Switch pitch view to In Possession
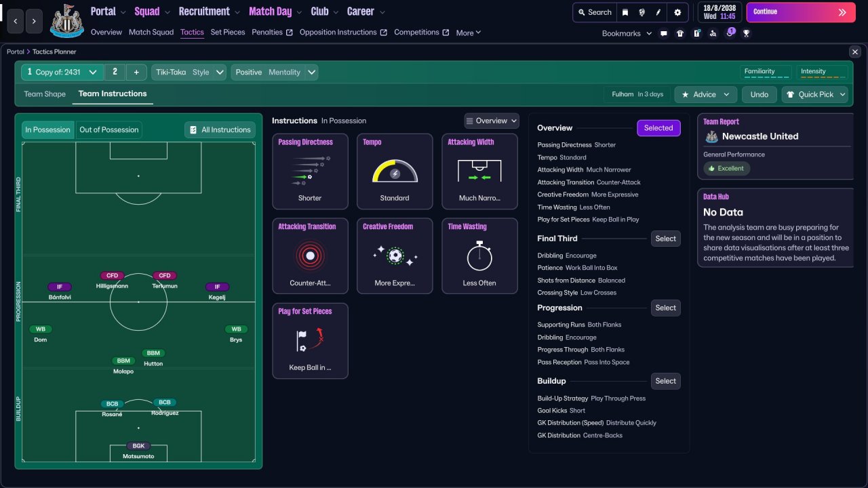The image size is (868, 488). 47,130
